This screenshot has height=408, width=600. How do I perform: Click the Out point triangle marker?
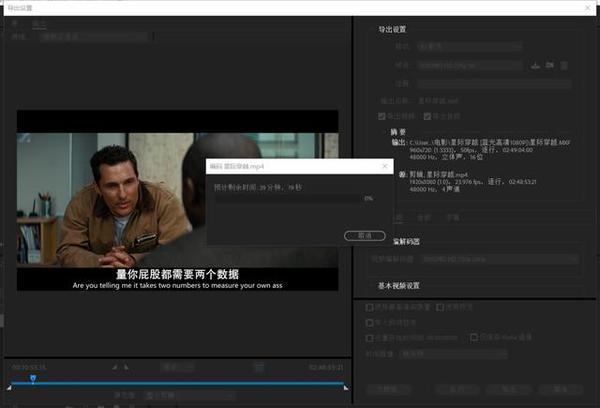tap(346, 388)
